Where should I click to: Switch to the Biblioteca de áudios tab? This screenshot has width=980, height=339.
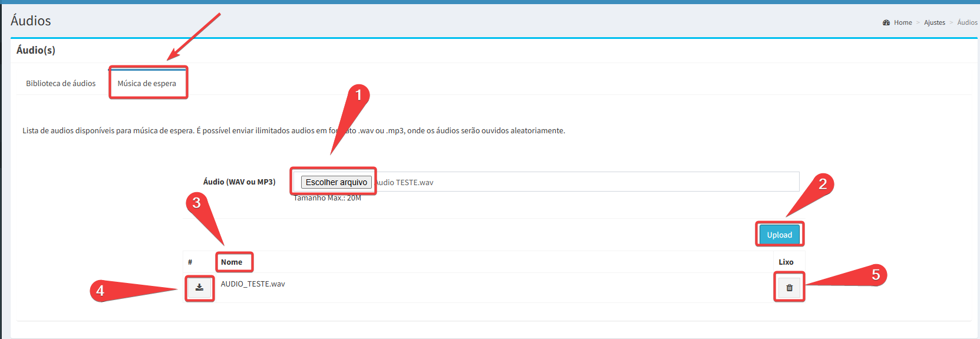click(61, 84)
